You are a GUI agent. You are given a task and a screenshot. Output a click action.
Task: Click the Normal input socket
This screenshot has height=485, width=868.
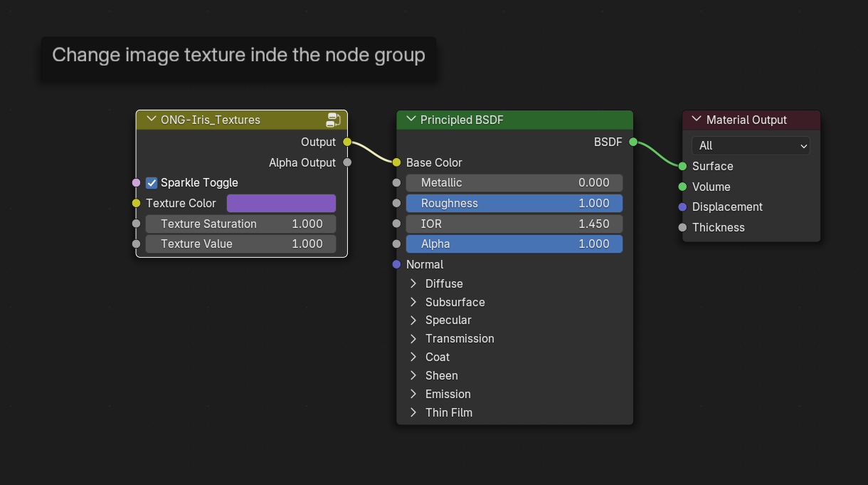pyautogui.click(x=396, y=264)
